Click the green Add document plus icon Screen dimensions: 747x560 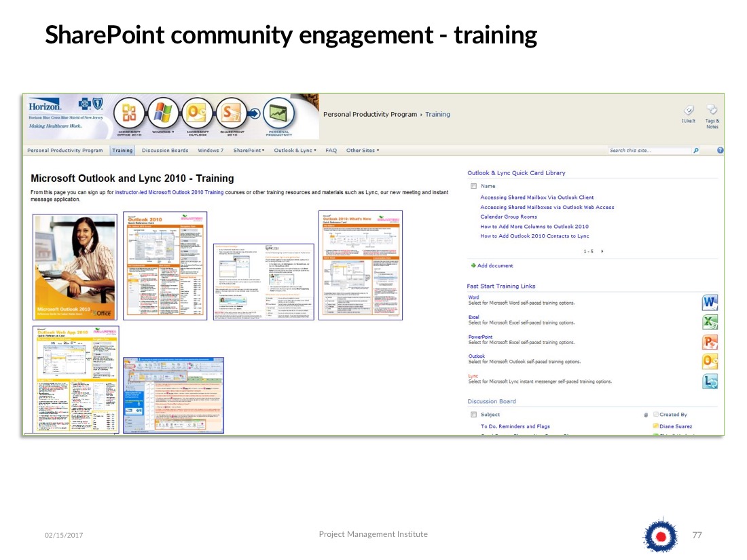(473, 265)
